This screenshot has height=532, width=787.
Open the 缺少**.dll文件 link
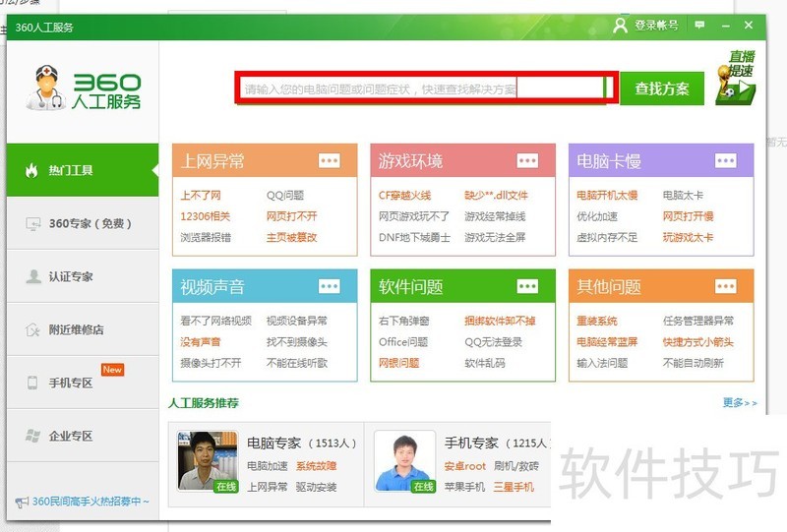pos(496,196)
